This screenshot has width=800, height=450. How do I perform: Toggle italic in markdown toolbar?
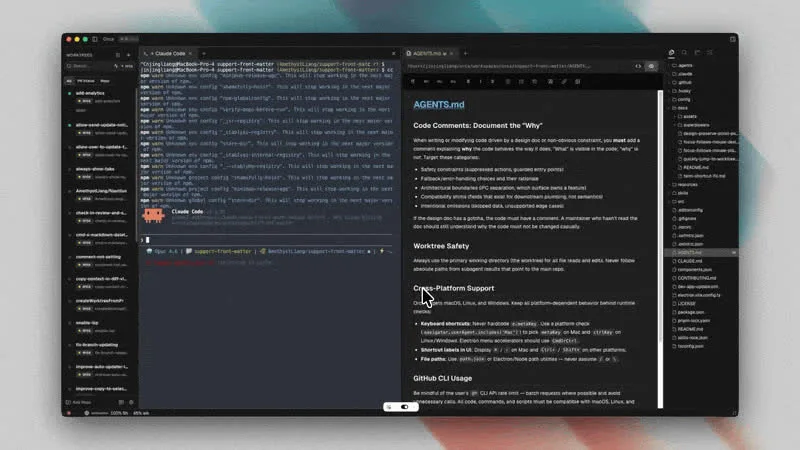pyautogui.click(x=480, y=82)
